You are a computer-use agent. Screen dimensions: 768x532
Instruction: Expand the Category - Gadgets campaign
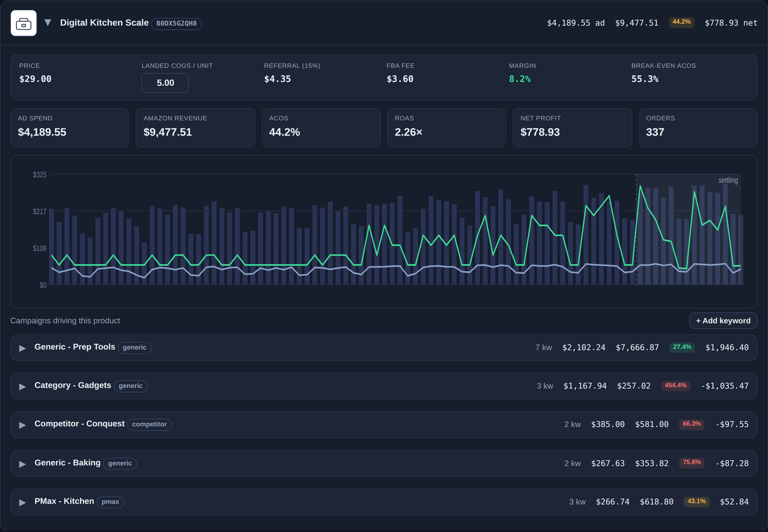click(x=22, y=386)
